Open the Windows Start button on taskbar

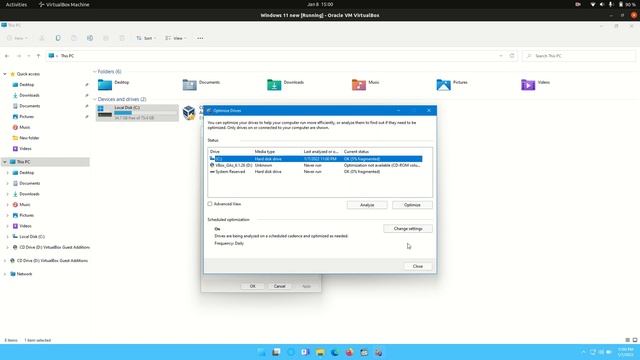pos(261,352)
